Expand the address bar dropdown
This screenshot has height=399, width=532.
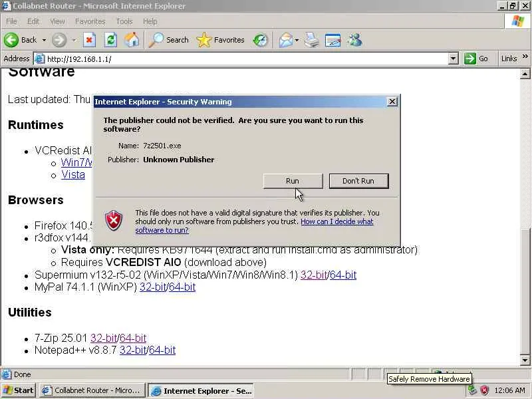point(453,59)
